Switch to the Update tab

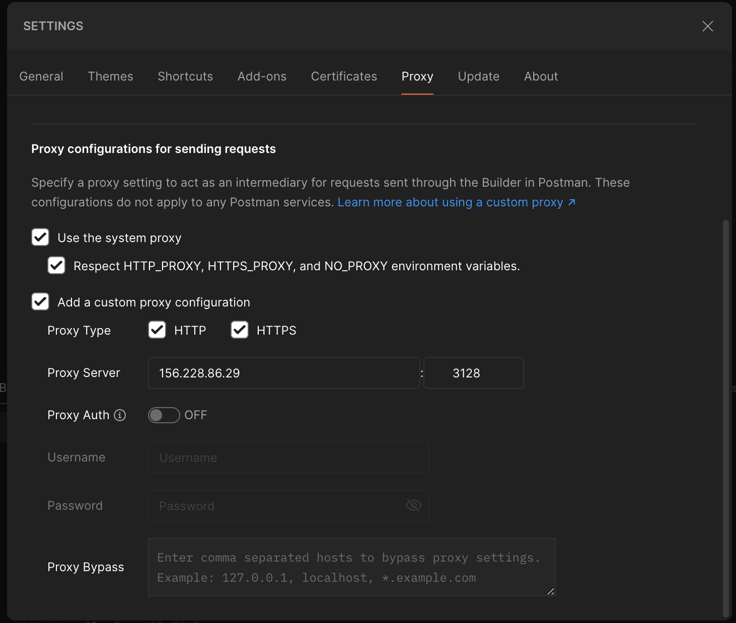pyautogui.click(x=478, y=76)
